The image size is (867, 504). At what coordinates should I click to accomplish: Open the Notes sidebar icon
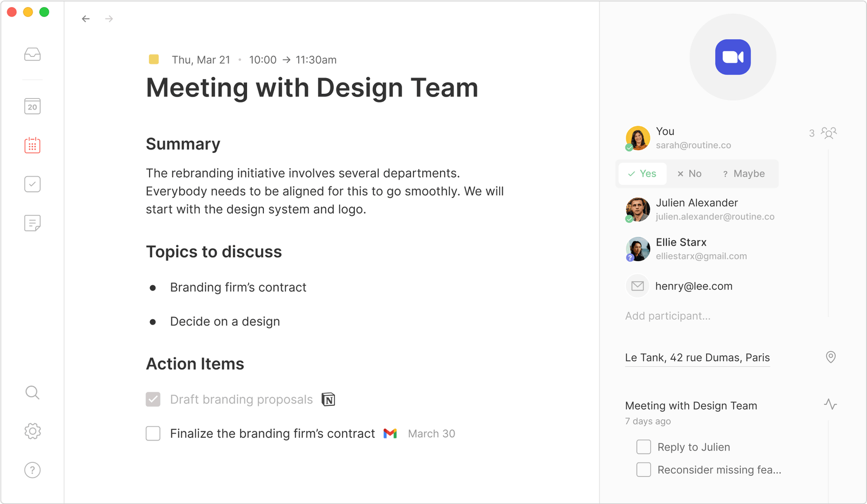(x=33, y=223)
